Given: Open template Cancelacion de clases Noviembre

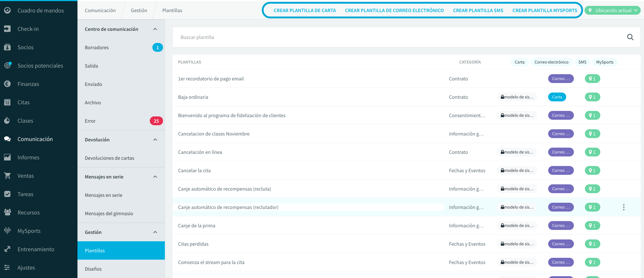Looking at the screenshot, I should click(x=214, y=134).
